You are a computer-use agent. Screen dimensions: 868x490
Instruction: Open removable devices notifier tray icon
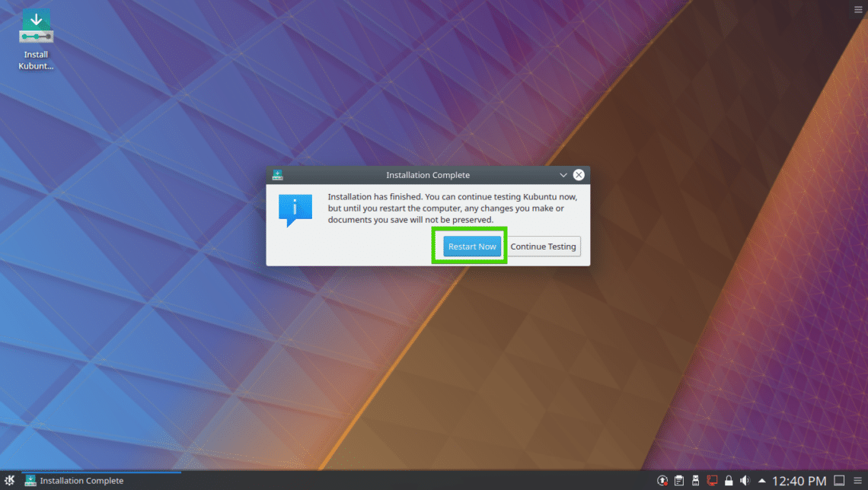click(x=695, y=481)
